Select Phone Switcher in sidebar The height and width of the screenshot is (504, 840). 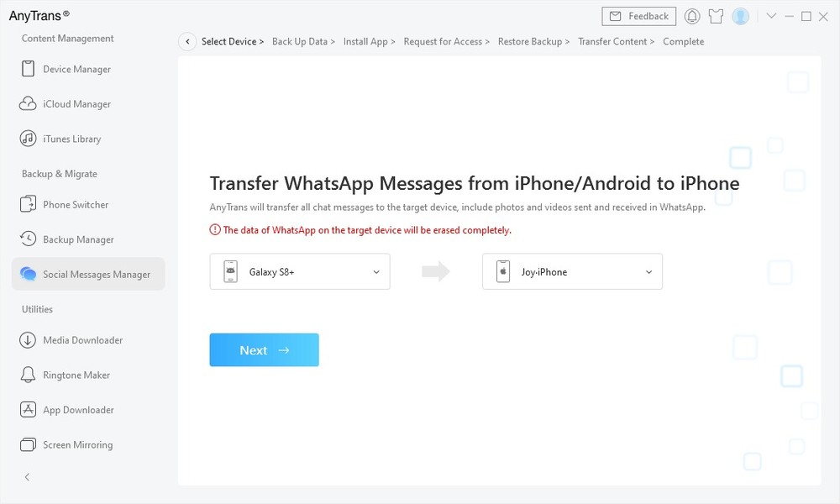coord(76,205)
